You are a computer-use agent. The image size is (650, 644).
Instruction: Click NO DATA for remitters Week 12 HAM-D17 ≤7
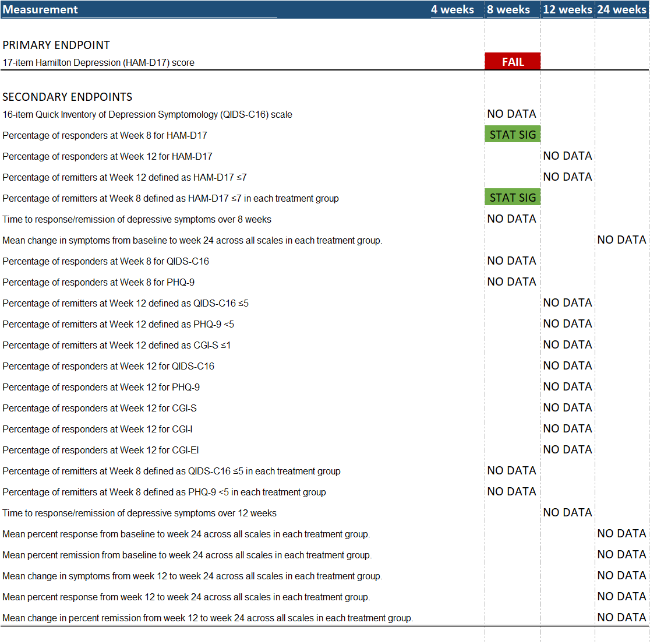567,177
